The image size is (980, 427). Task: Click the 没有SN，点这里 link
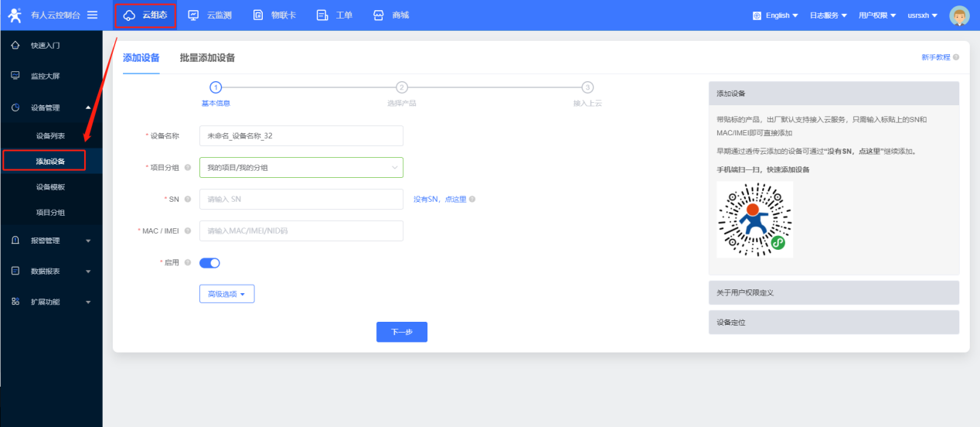click(440, 200)
